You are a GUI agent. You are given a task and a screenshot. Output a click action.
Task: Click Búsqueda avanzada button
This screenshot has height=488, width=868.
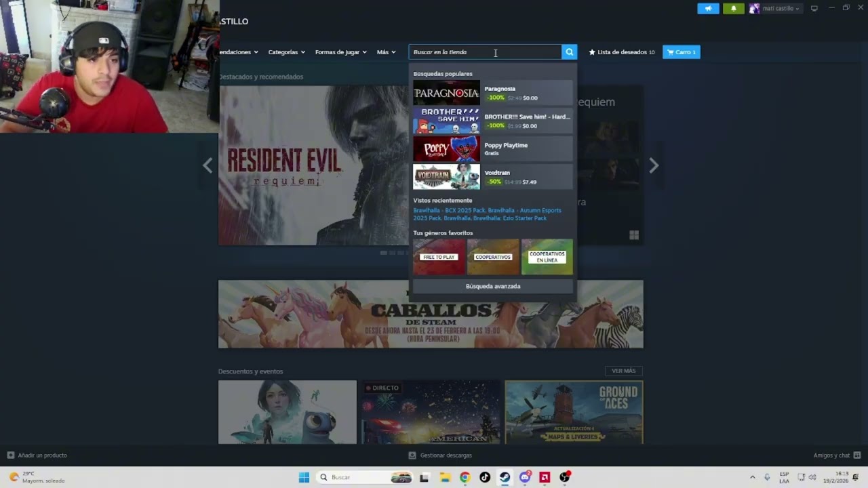pos(493,286)
